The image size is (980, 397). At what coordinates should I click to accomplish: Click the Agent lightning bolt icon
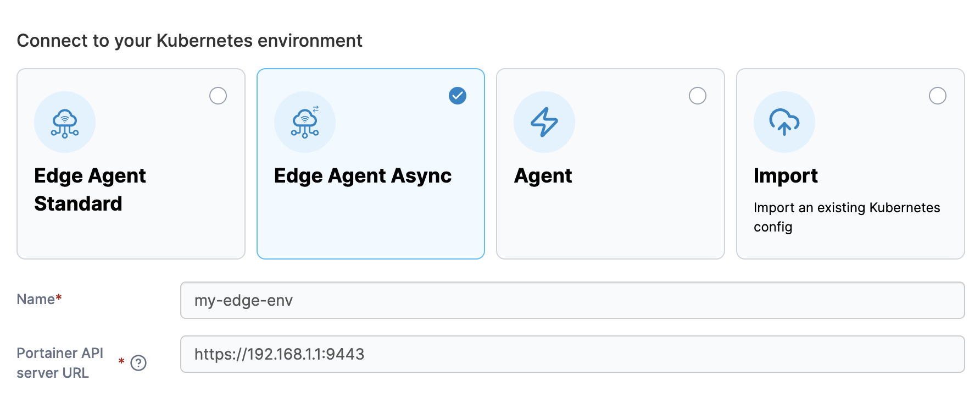(x=544, y=122)
